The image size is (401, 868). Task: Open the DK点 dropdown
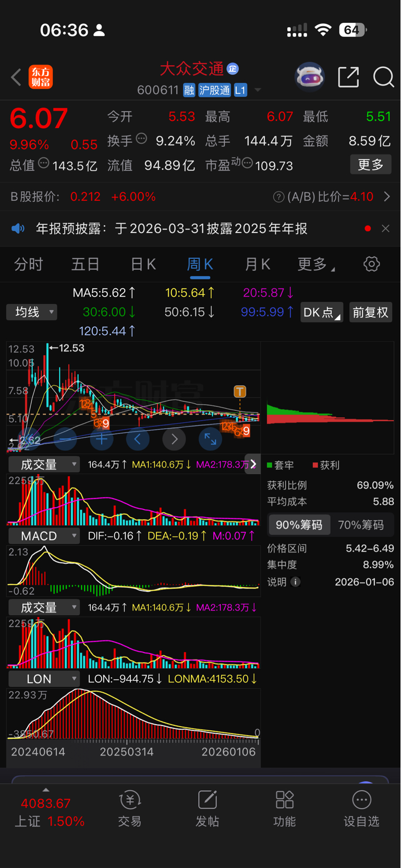click(x=322, y=312)
